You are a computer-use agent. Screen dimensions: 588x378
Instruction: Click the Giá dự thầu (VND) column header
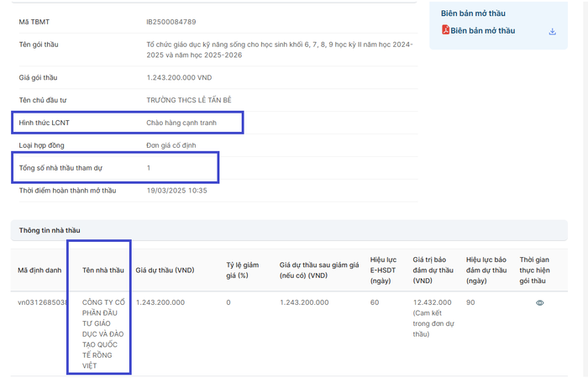tap(165, 270)
